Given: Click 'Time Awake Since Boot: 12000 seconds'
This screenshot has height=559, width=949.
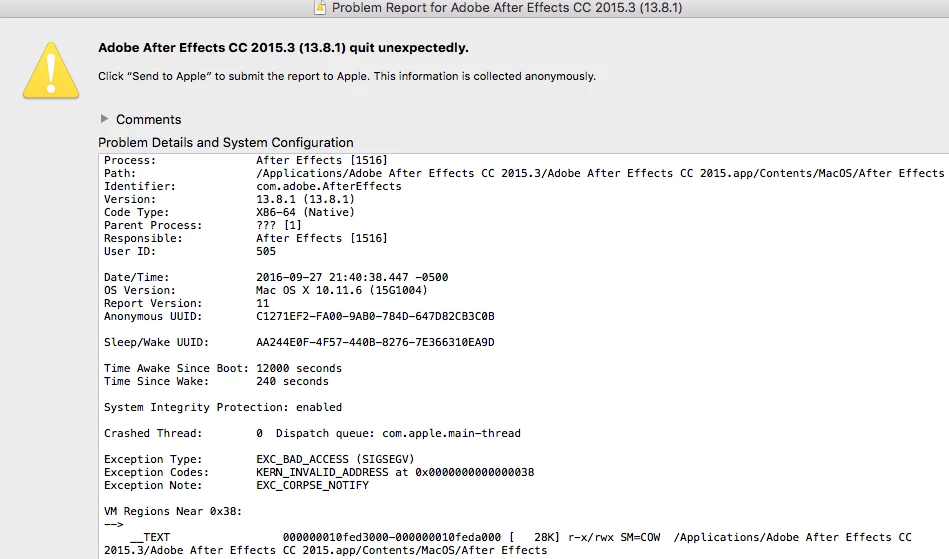Looking at the screenshot, I should [x=223, y=368].
